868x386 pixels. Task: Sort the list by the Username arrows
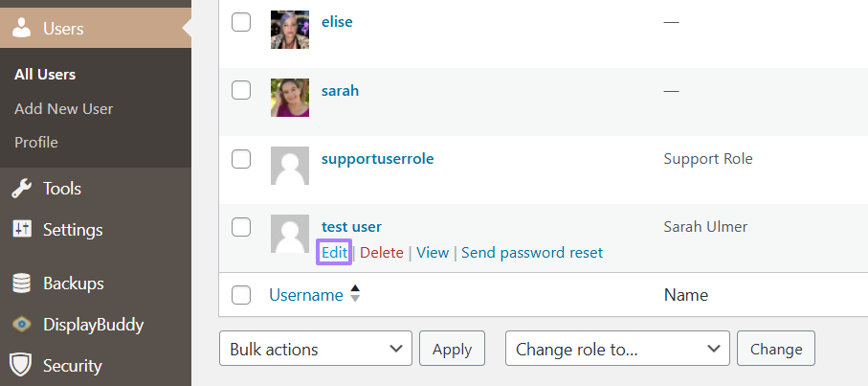tap(355, 295)
